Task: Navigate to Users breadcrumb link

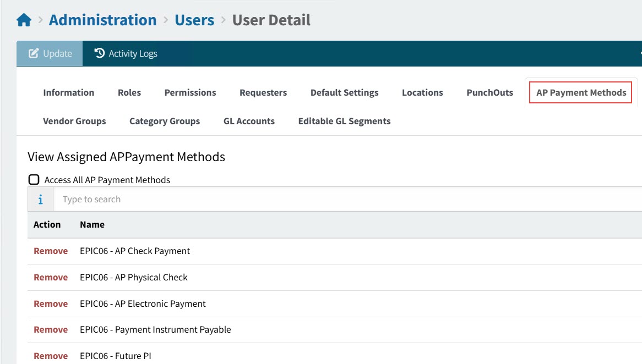Action: [194, 20]
